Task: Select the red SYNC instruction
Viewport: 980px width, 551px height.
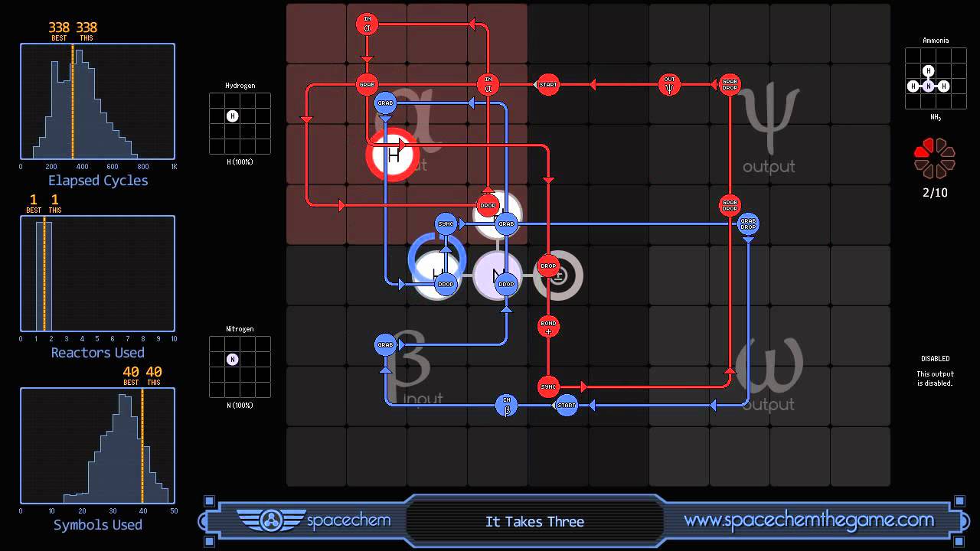Action: pos(548,386)
